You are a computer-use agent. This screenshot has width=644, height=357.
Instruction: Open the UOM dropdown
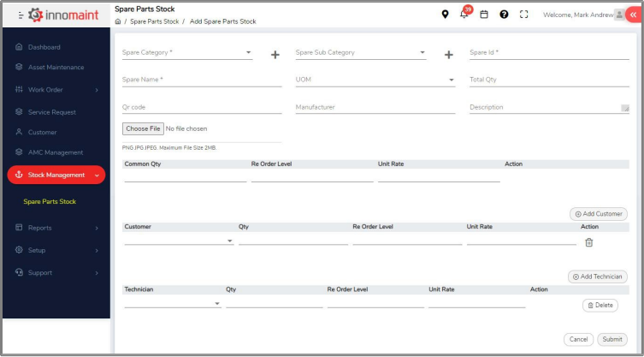(375, 80)
